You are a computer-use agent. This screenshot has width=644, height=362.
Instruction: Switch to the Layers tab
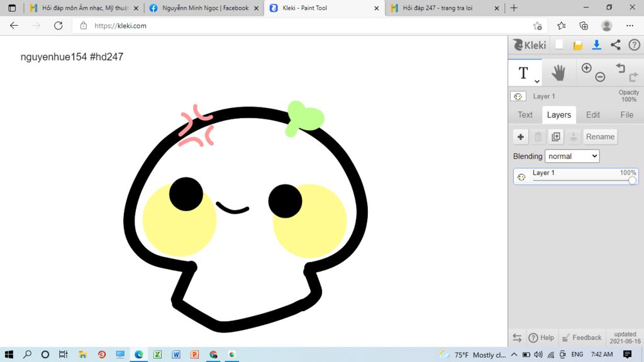coord(559,115)
